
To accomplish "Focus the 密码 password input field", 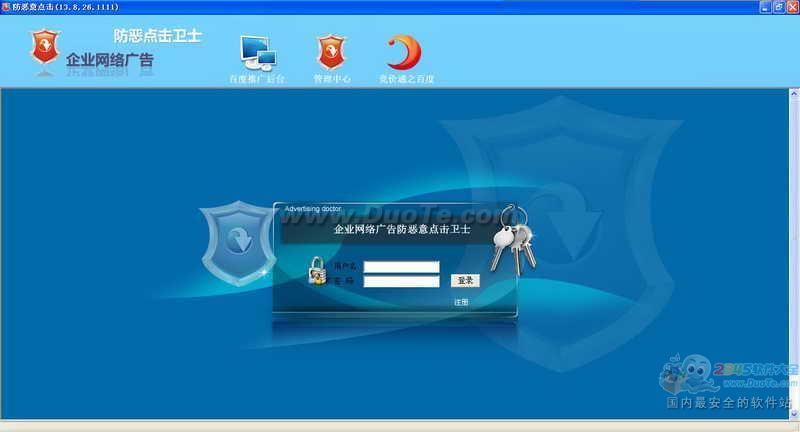I will click(x=401, y=282).
